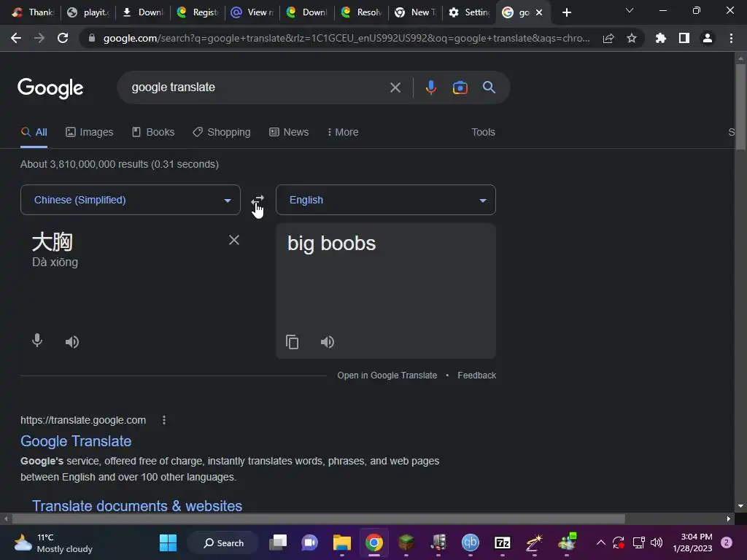The image size is (747, 560).
Task: Switch to News results
Action: (289, 133)
